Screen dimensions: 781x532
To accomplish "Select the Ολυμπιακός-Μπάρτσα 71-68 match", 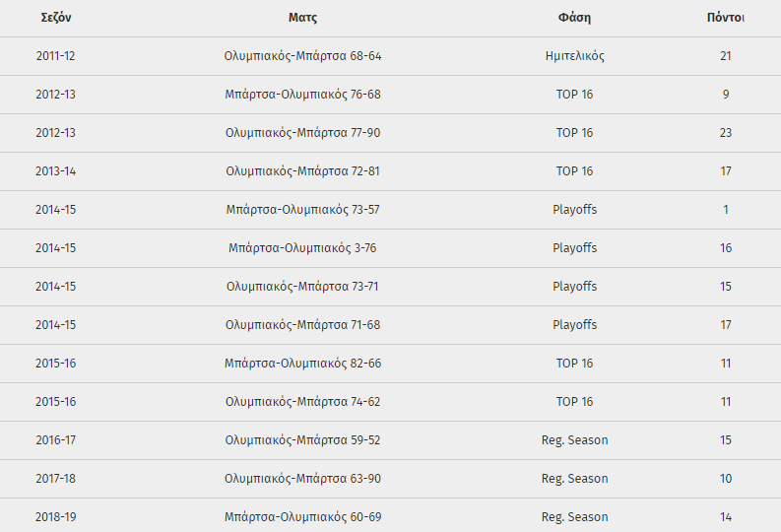I will [x=302, y=325].
